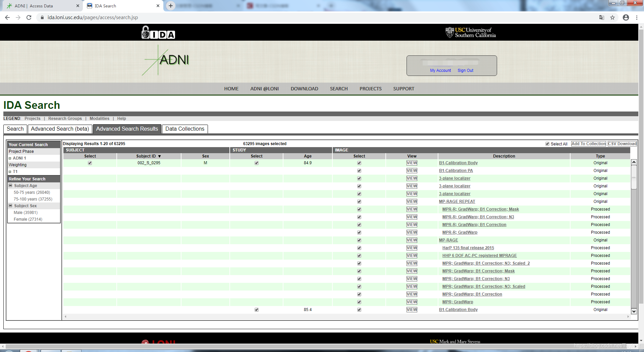Open the browser profile avatar icon
The image size is (644, 352).
(x=626, y=17)
